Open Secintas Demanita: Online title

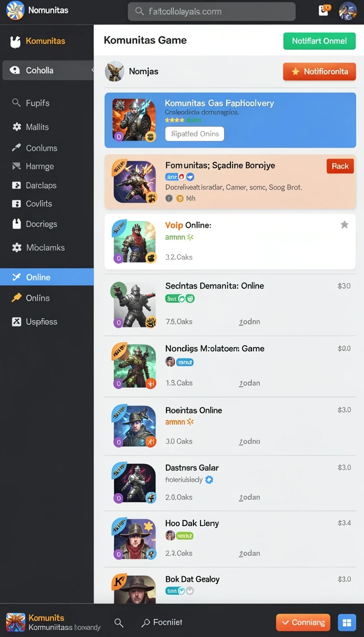click(x=214, y=286)
